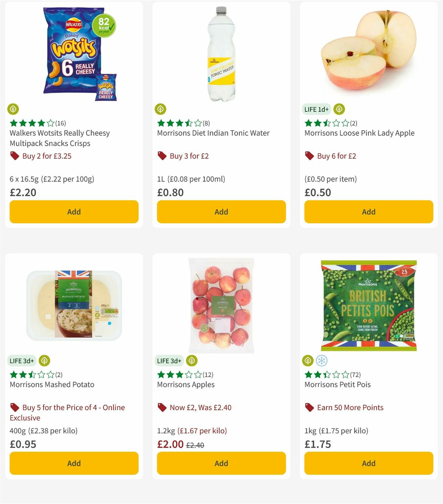Click the LIFE 3d+ badge on Mashed Potato
The image size is (443, 504).
pyautogui.click(x=22, y=360)
